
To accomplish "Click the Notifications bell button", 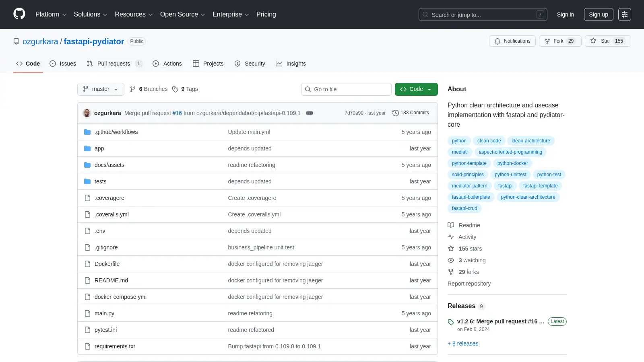I will tap(512, 41).
